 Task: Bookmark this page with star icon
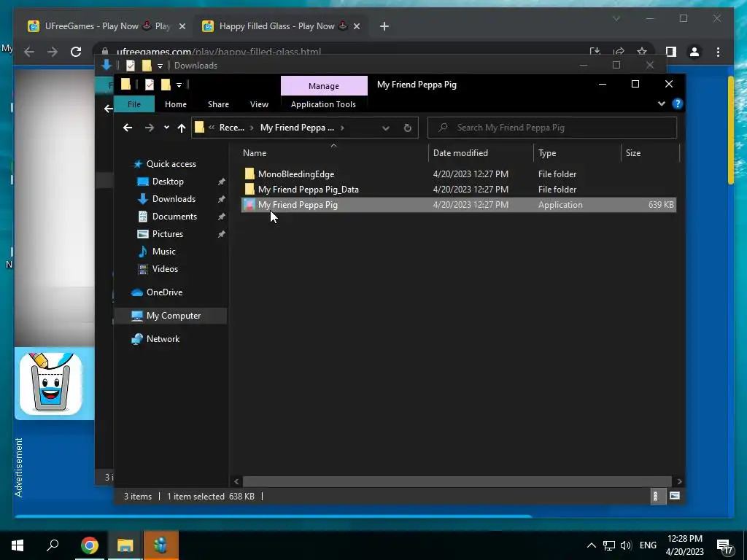[x=642, y=52]
